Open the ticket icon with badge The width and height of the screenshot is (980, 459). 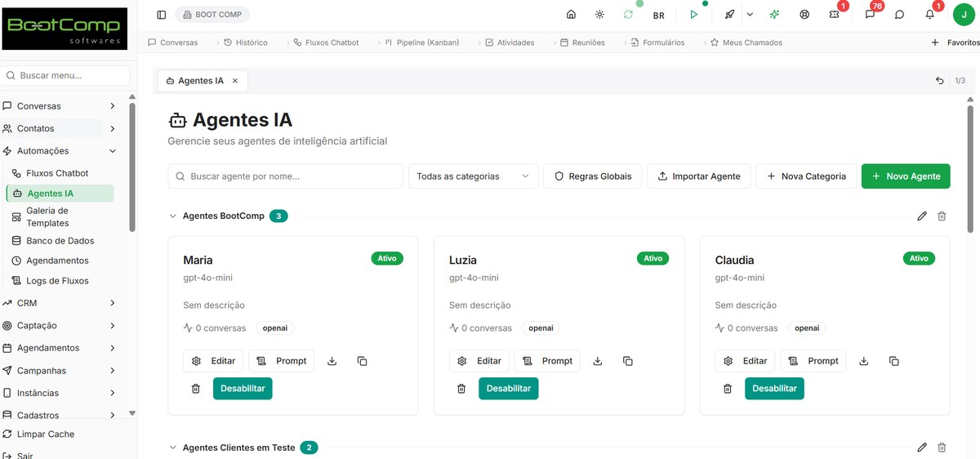(x=834, y=15)
